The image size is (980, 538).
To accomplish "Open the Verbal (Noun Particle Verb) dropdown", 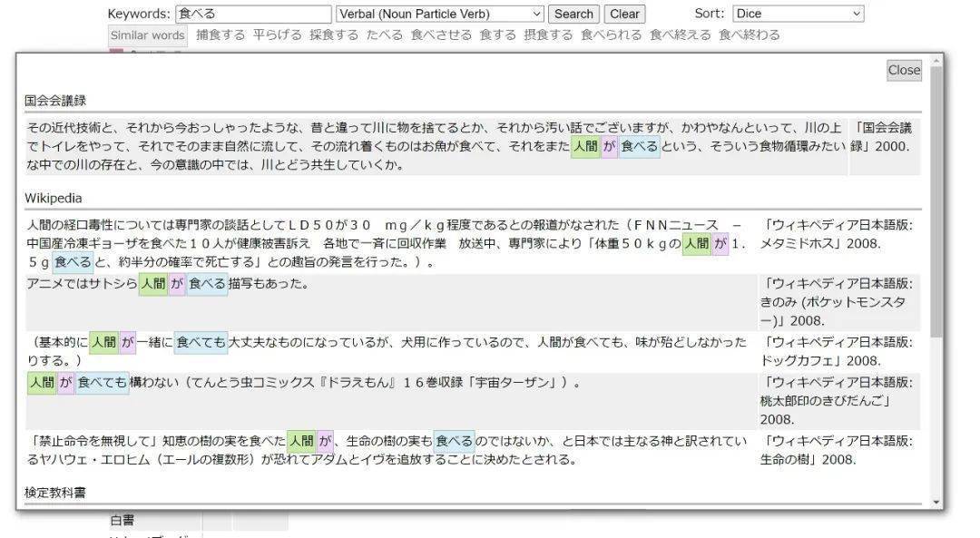I will click(439, 14).
